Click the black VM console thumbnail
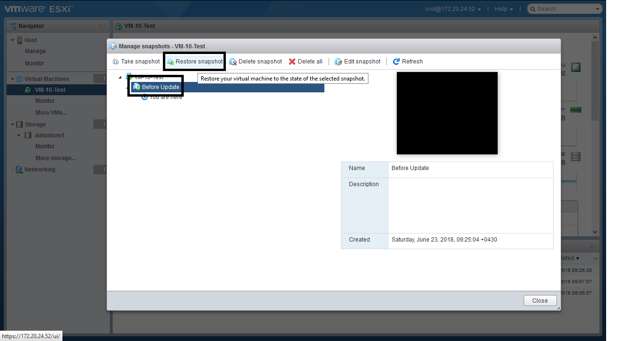644x341 pixels. (x=447, y=113)
